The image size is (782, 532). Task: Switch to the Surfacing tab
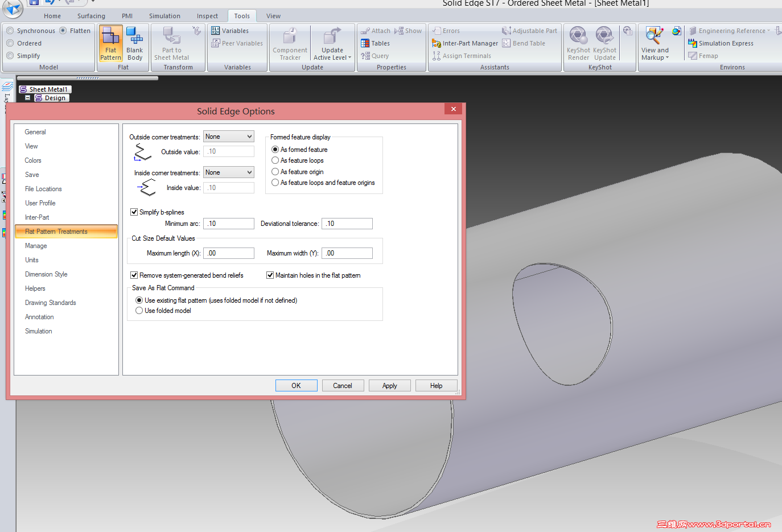[91, 16]
